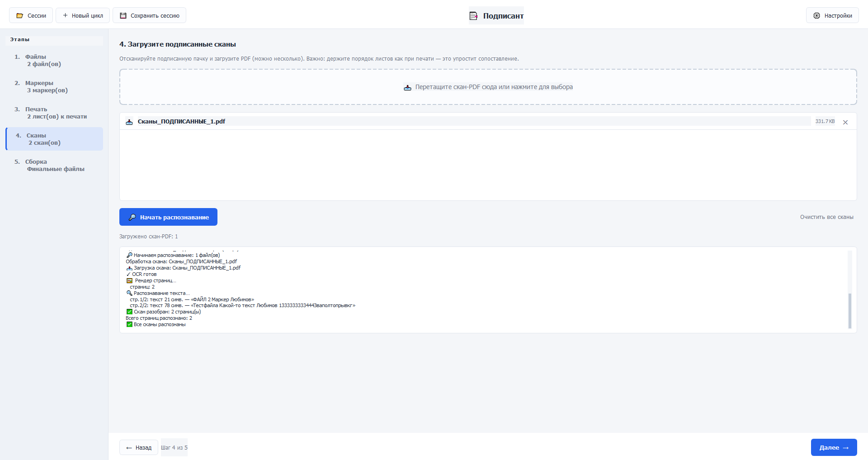Click the scan-PDF drop zone to choose a file
Screen dimensions: 868x460
pyautogui.click(x=488, y=87)
